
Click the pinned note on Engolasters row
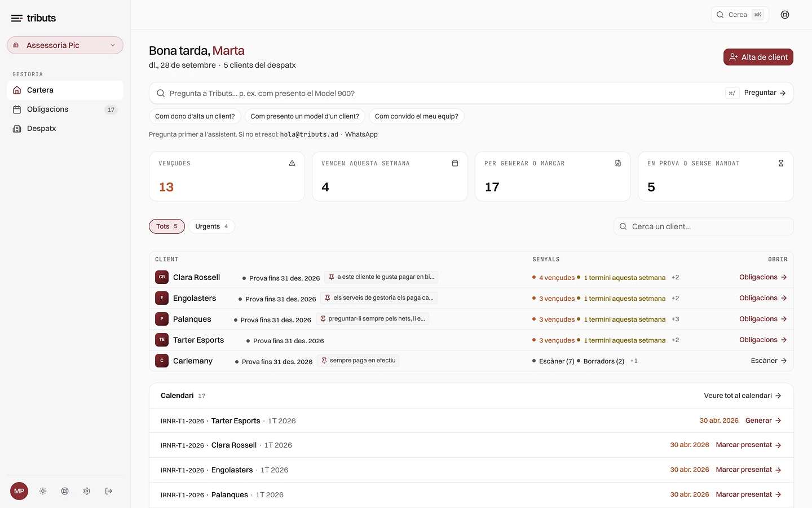point(379,298)
